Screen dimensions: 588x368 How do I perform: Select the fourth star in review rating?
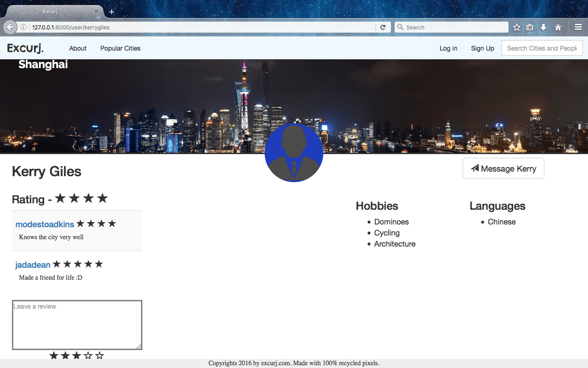pyautogui.click(x=88, y=356)
